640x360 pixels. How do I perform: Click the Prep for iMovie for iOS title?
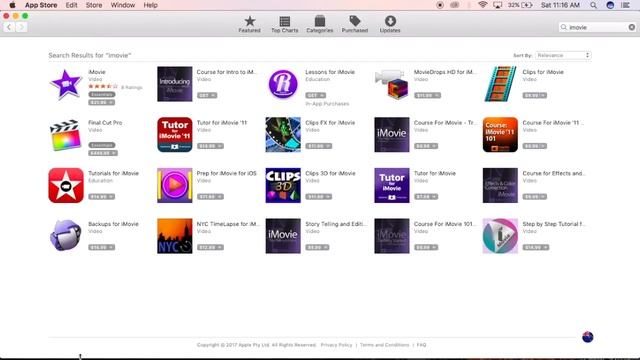pos(227,173)
